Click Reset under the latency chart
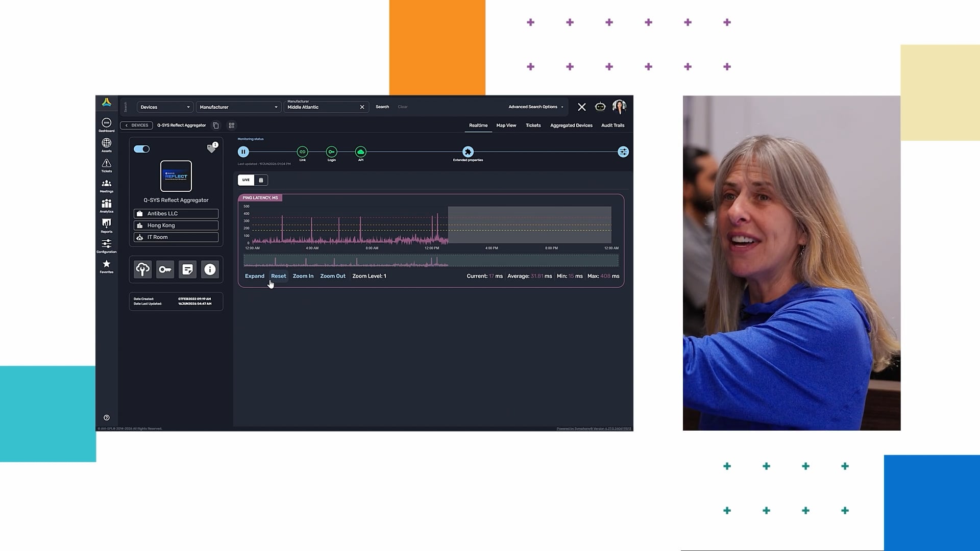The height and width of the screenshot is (551, 980). pyautogui.click(x=279, y=276)
